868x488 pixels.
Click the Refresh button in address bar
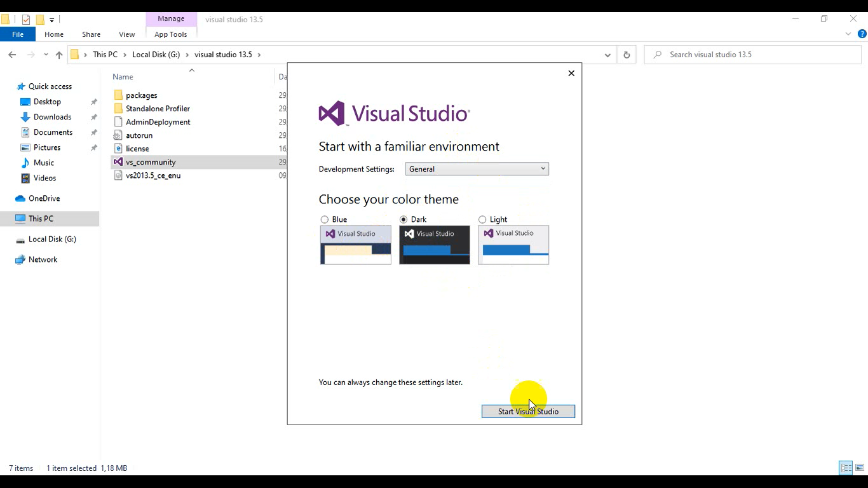click(x=627, y=55)
